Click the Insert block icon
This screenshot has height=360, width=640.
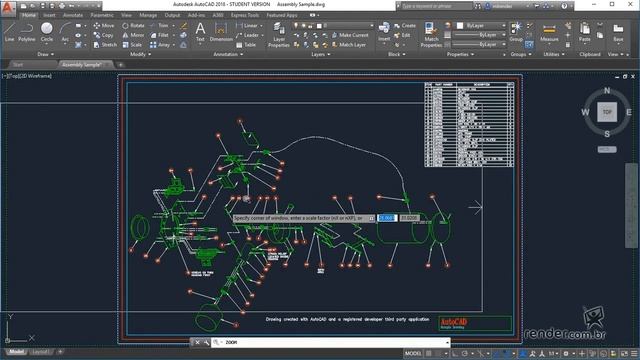[384, 32]
